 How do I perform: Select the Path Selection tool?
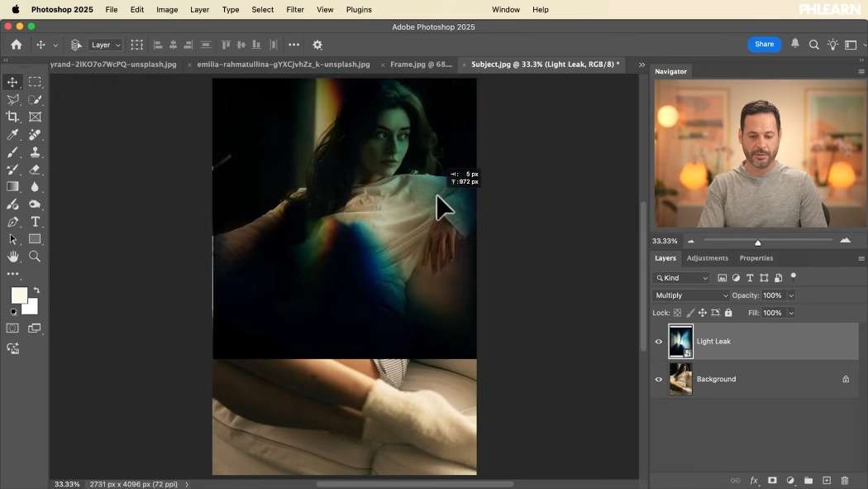pos(12,239)
